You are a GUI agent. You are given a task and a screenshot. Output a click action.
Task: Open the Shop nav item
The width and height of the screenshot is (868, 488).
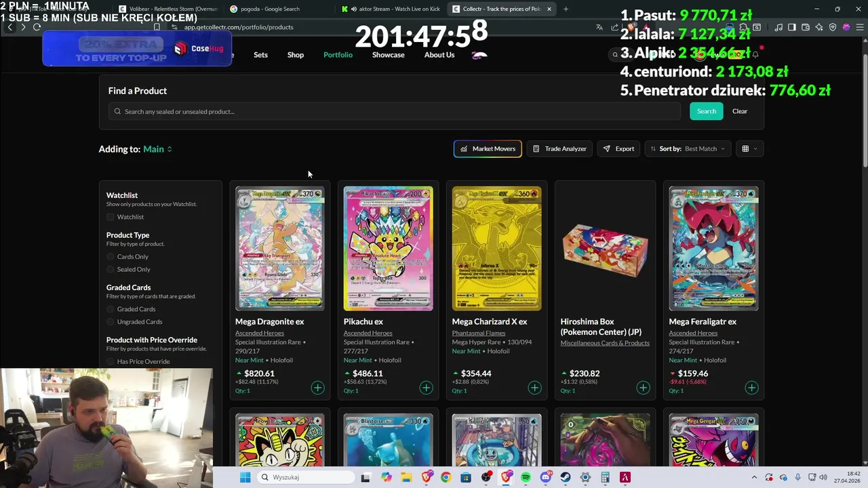pyautogui.click(x=296, y=55)
